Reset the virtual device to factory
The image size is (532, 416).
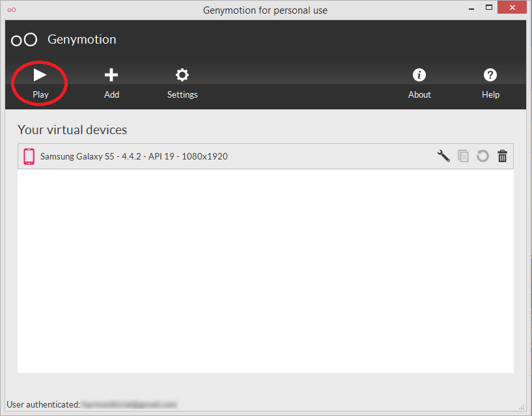(483, 156)
